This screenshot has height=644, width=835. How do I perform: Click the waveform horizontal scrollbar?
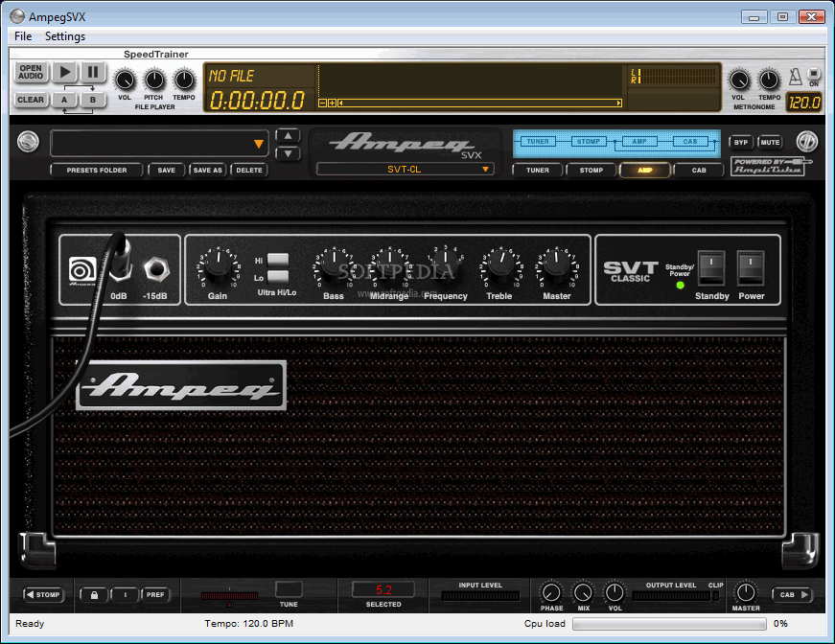pos(479,103)
